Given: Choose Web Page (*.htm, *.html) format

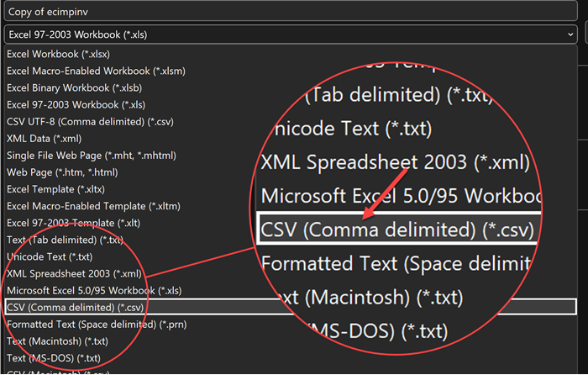Looking at the screenshot, I should (64, 172).
